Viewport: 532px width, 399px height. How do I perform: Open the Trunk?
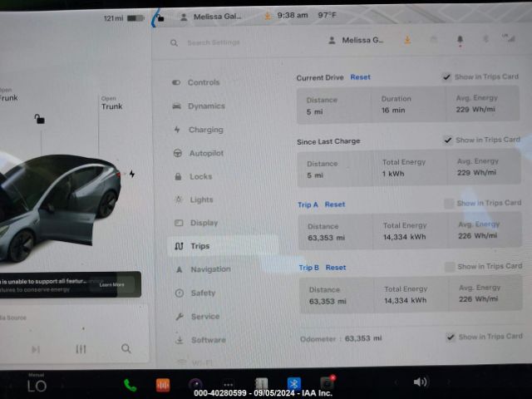pyautogui.click(x=111, y=103)
